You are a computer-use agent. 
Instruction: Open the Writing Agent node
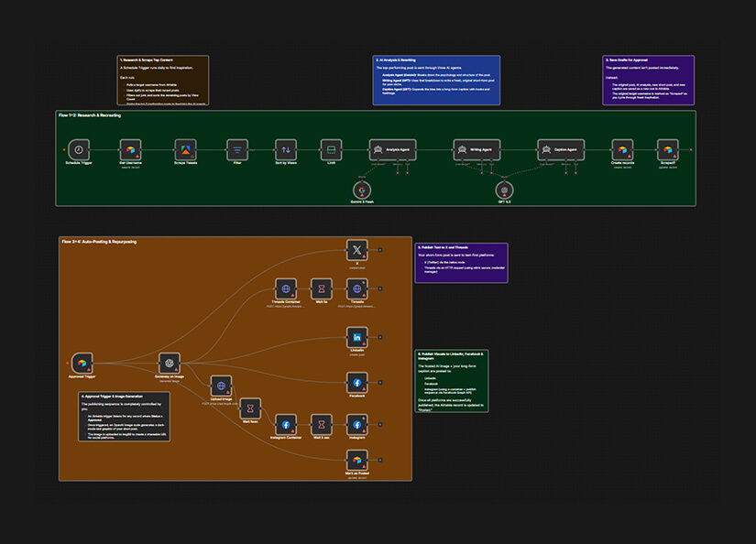point(477,149)
